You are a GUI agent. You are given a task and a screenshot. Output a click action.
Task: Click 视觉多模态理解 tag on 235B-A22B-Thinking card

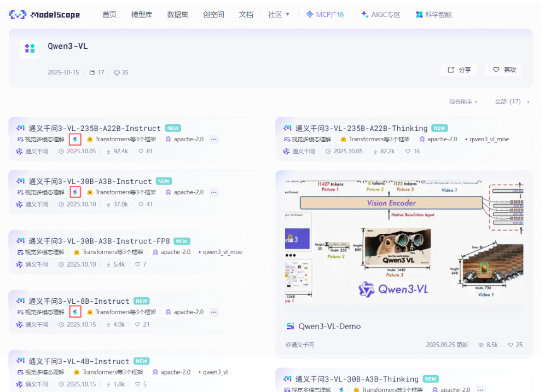[x=308, y=139]
